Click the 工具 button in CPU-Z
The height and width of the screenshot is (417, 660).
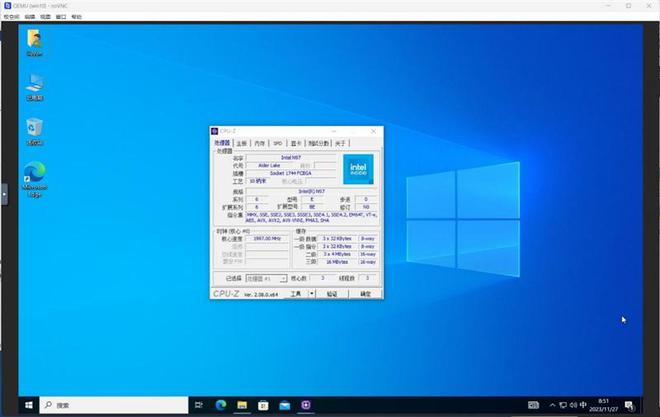[296, 293]
